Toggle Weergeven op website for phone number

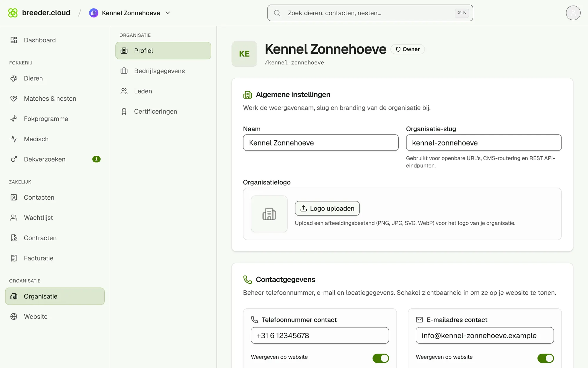[381, 358]
